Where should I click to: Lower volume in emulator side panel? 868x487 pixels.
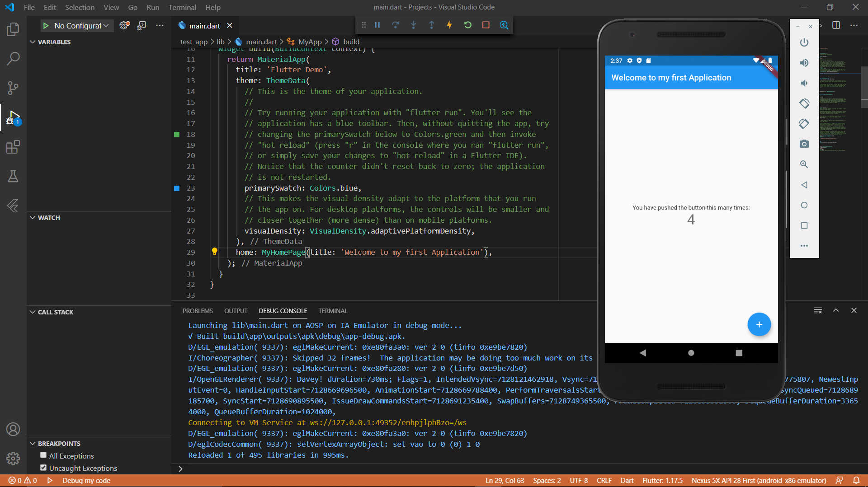(x=804, y=83)
